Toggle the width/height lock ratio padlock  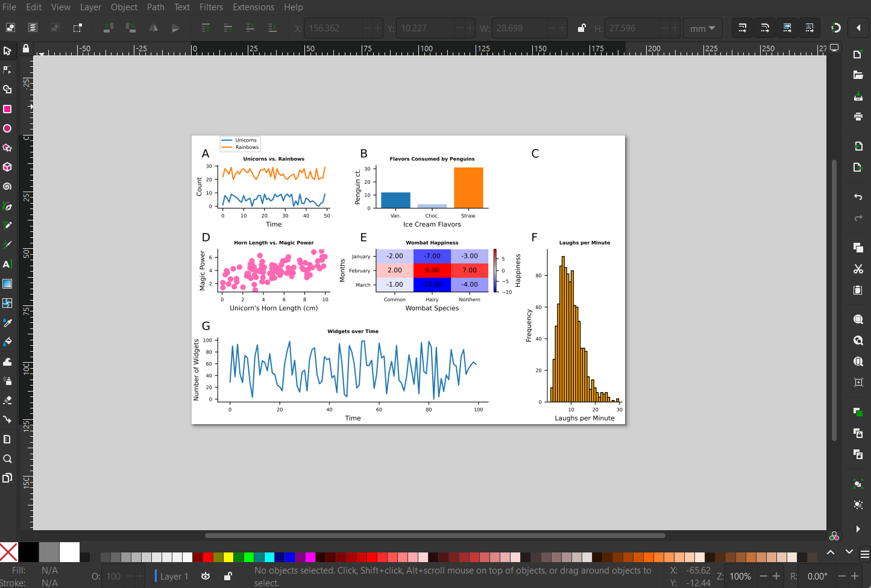point(581,28)
